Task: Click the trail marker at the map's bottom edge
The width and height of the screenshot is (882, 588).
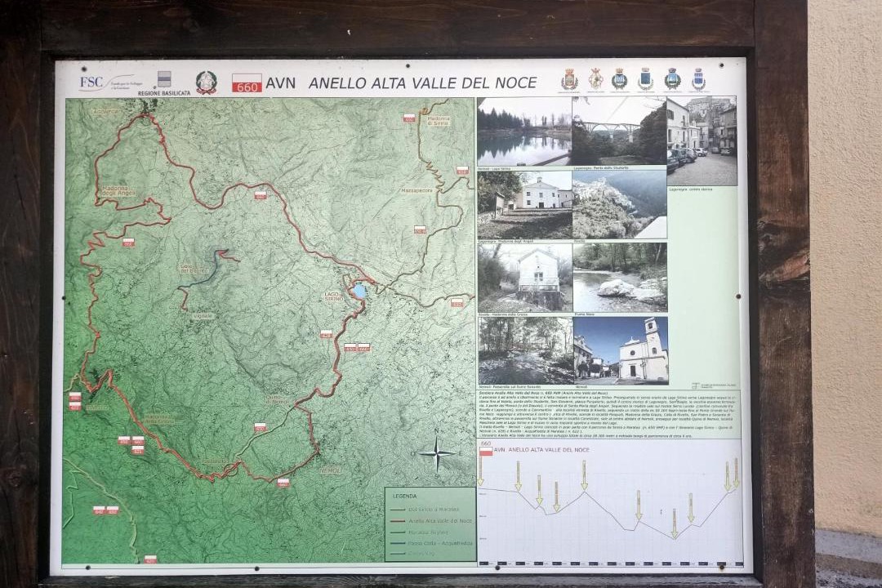Action: pyautogui.click(x=150, y=559)
